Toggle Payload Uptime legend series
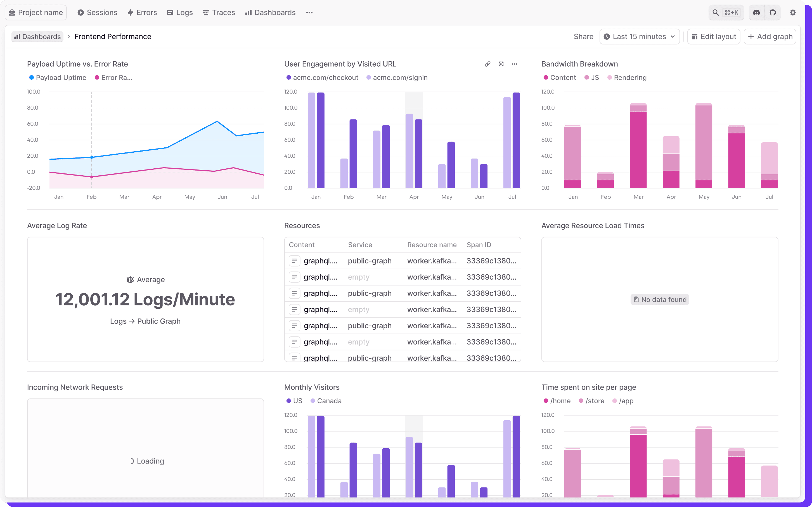Image resolution: width=812 pixels, height=507 pixels. [x=57, y=77]
